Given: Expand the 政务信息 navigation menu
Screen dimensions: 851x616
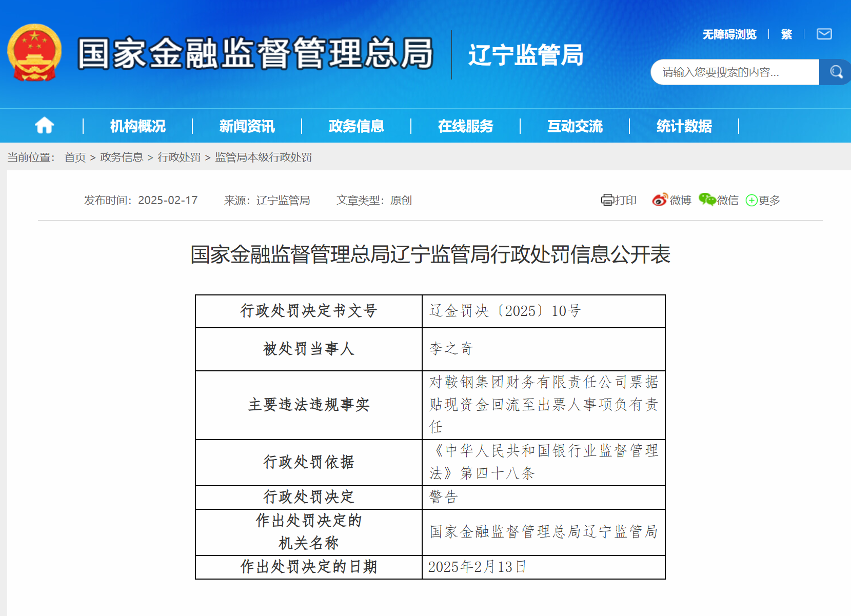Looking at the screenshot, I should coord(356,126).
